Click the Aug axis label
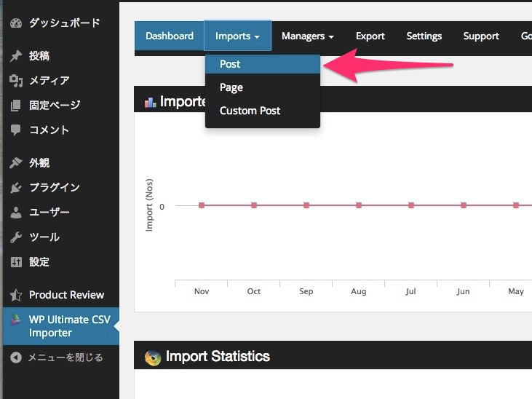This screenshot has width=532, height=399. click(x=359, y=291)
